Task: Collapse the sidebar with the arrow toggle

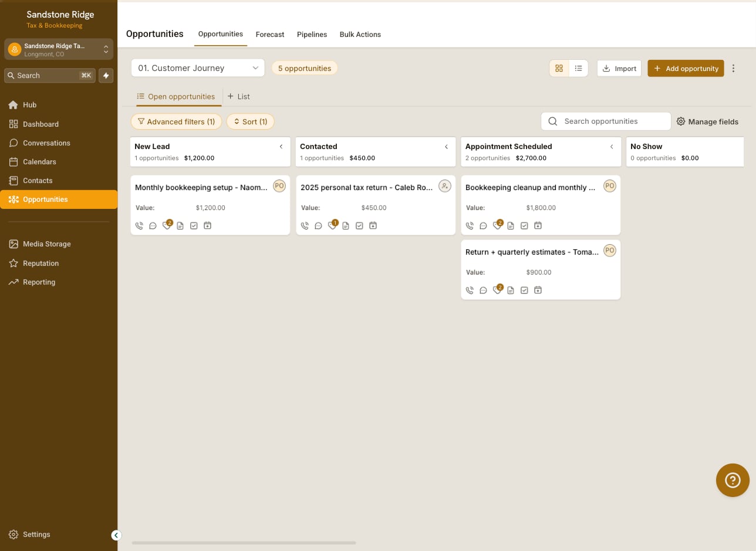Action: [116, 535]
